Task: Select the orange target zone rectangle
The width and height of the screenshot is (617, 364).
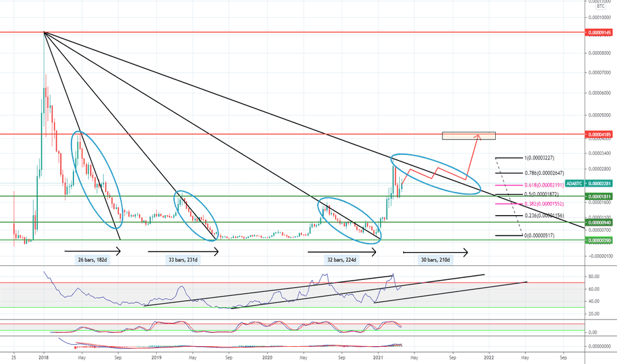Action: pos(469,136)
